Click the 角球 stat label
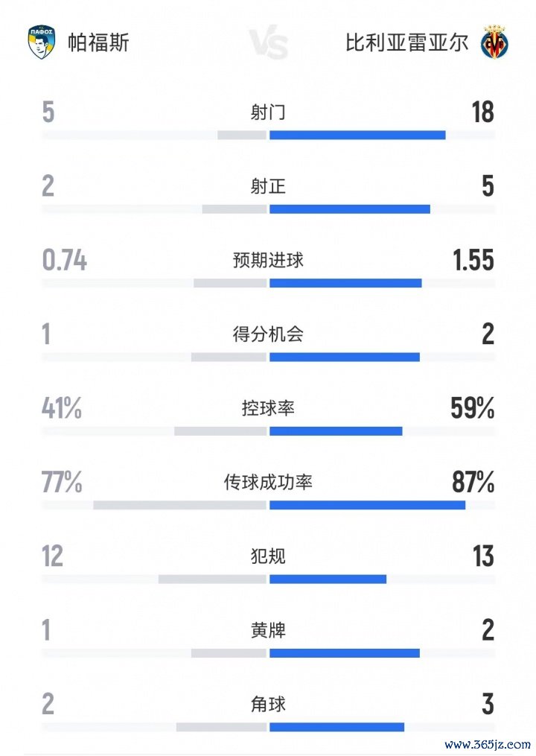 (268, 704)
